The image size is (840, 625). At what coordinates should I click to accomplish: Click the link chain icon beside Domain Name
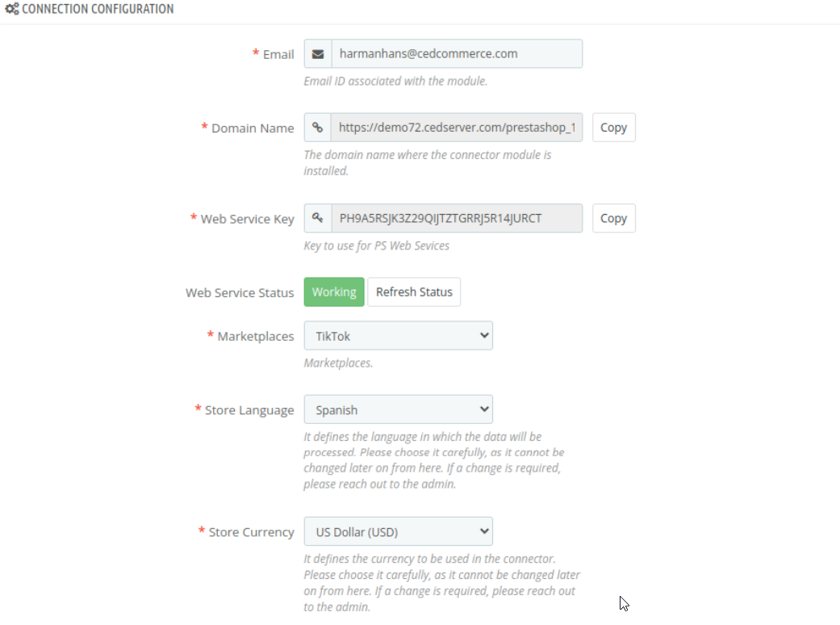tap(318, 128)
